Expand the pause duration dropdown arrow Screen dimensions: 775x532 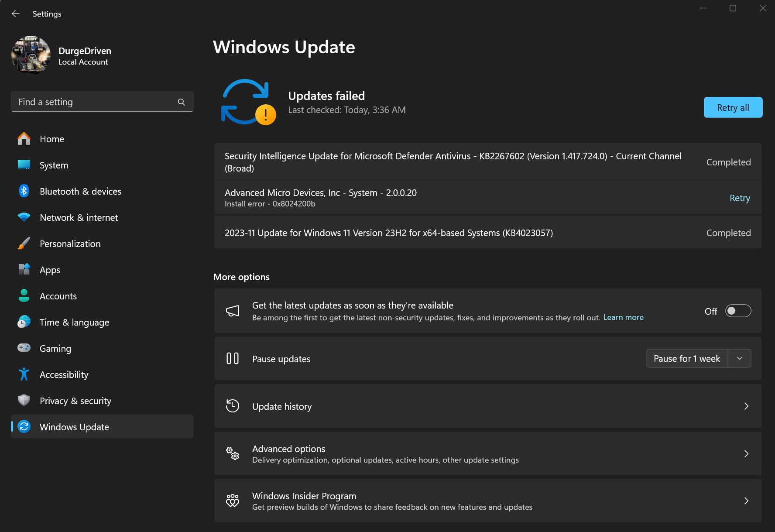(740, 358)
